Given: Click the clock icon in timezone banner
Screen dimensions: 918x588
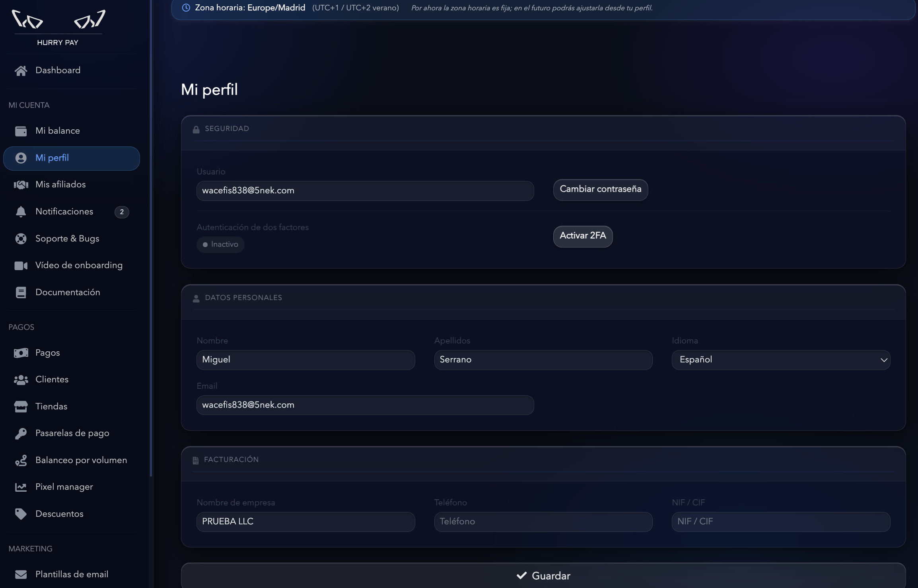Looking at the screenshot, I should 186,8.
